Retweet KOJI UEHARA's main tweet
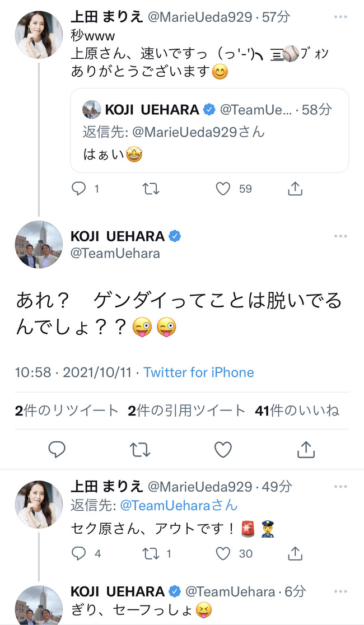This screenshot has height=625, width=364. (x=140, y=450)
